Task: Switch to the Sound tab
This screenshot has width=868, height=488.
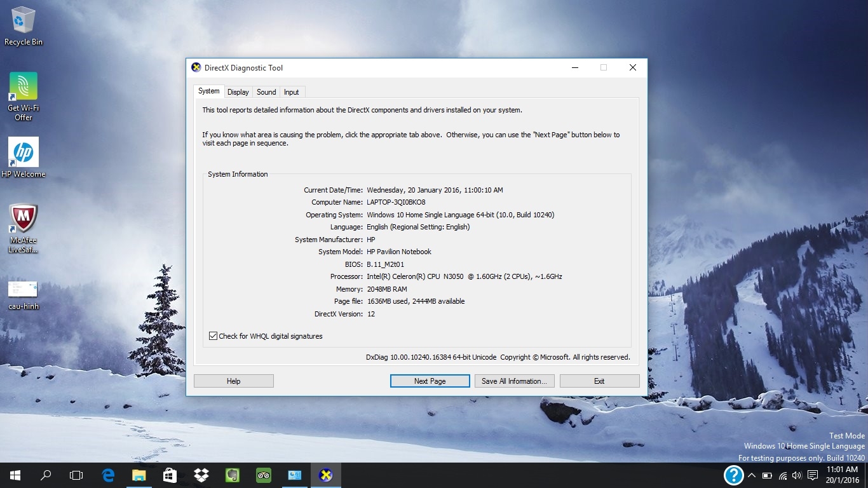Action: pos(266,92)
